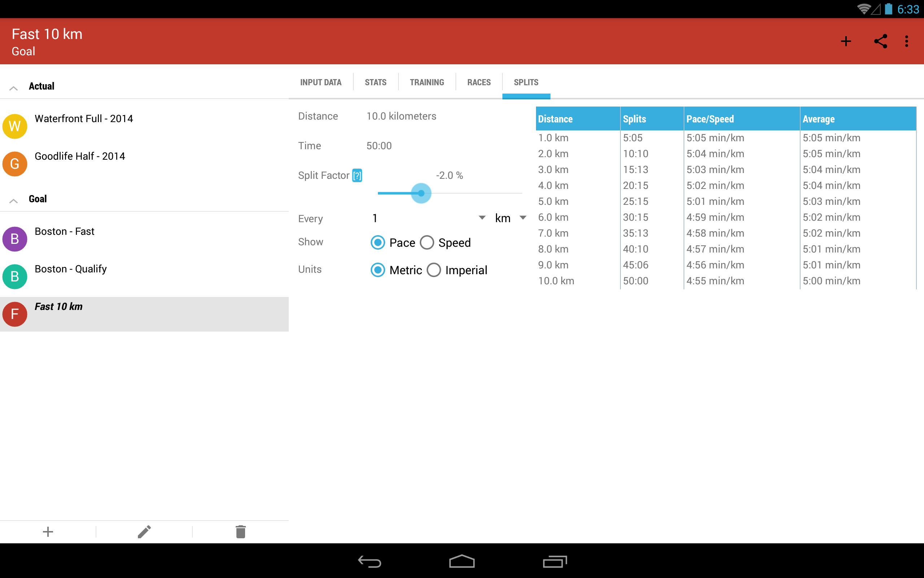Tap the Wi-Fi status icon
The width and height of the screenshot is (924, 578).
coord(863,9)
